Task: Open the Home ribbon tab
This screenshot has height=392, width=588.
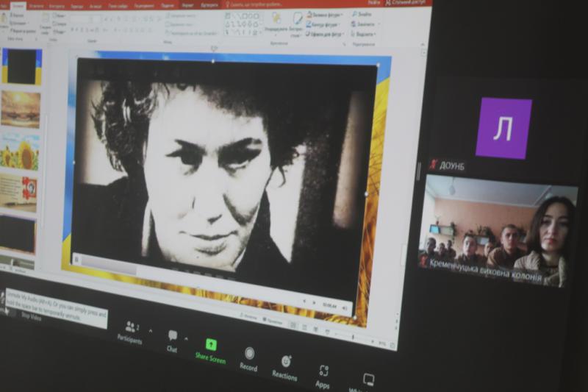Action: pyautogui.click(x=19, y=6)
